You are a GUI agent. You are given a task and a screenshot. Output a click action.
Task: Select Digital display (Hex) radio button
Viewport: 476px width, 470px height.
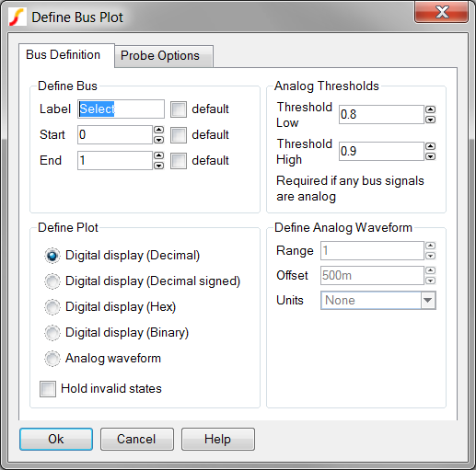click(52, 307)
